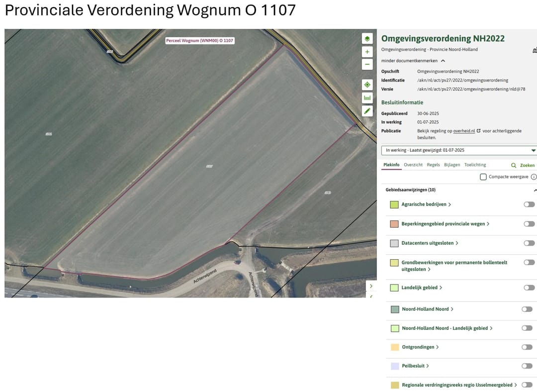Click the locate-me crosshair icon

click(367, 85)
